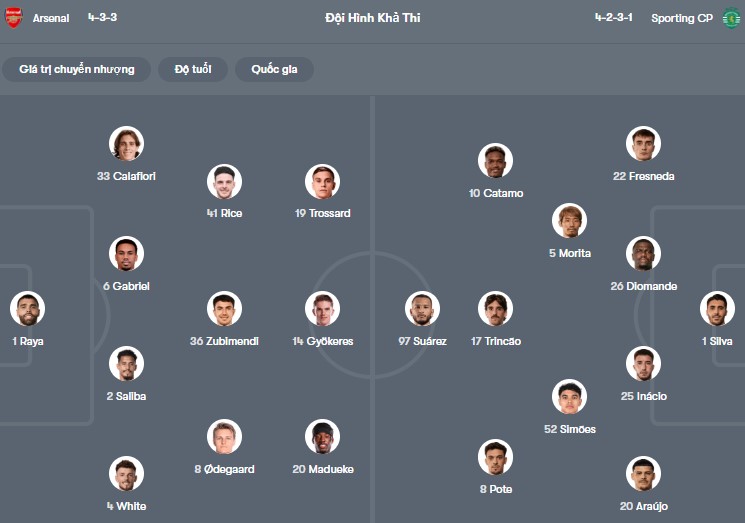
Task: Select Calafiori's player photo
Action: pyautogui.click(x=127, y=144)
